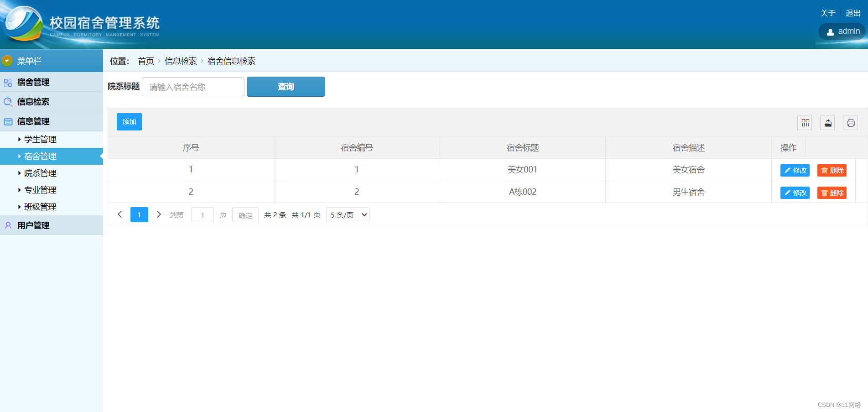The height and width of the screenshot is (412, 868).
Task: Click the print table icon
Action: [x=850, y=123]
